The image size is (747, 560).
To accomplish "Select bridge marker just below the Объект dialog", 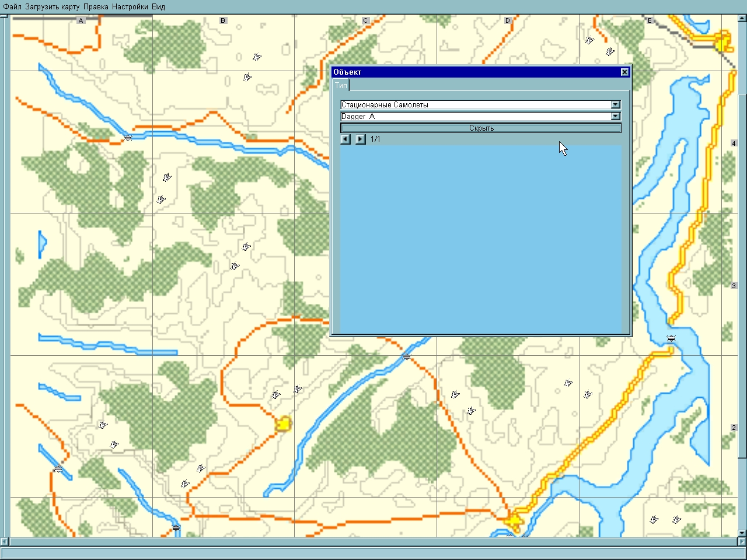I will tap(407, 356).
